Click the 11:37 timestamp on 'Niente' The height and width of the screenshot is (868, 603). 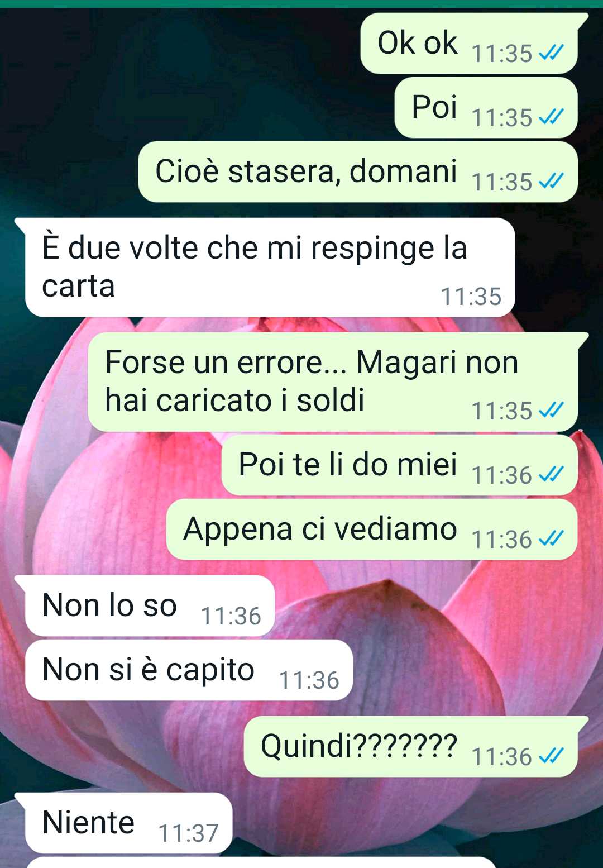[x=189, y=833]
